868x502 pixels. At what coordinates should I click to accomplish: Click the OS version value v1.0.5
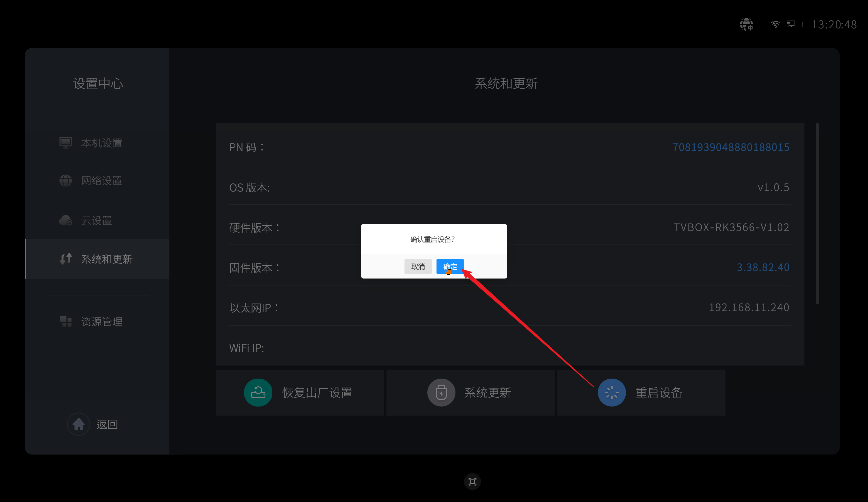[773, 187]
